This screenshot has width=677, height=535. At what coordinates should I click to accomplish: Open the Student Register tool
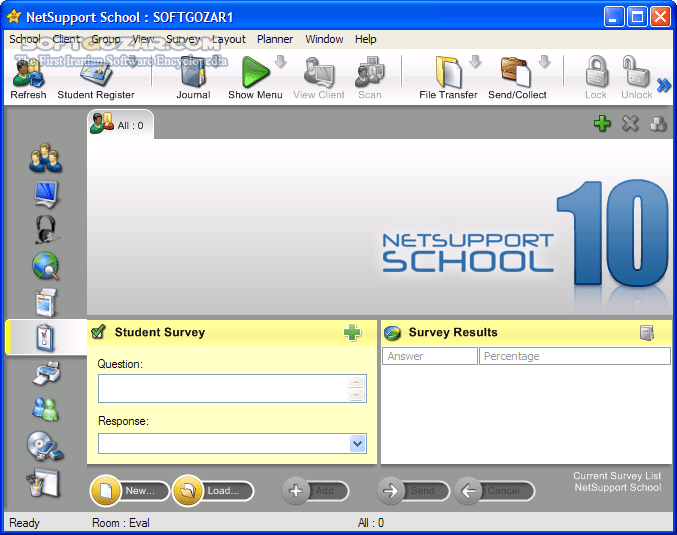(x=95, y=78)
